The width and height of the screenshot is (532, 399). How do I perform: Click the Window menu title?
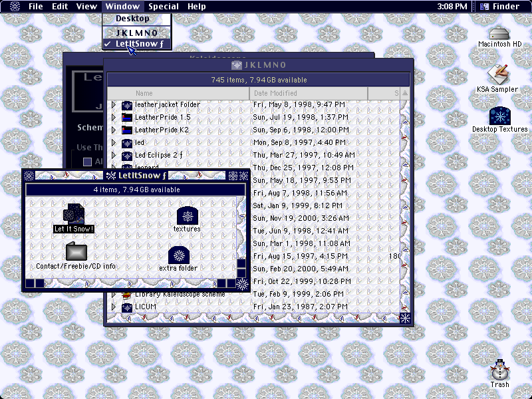click(122, 6)
